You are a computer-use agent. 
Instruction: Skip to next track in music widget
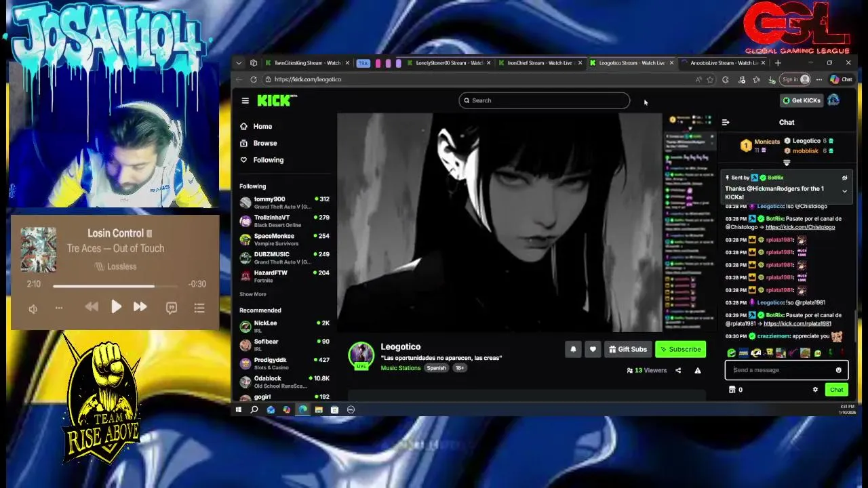point(140,307)
